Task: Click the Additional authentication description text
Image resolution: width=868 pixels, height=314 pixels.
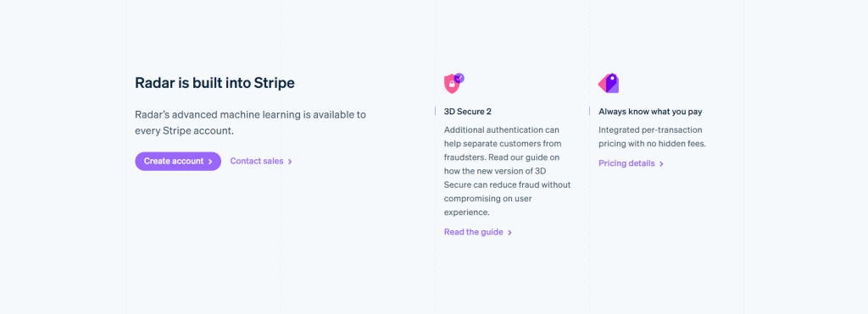Action: tap(507, 171)
